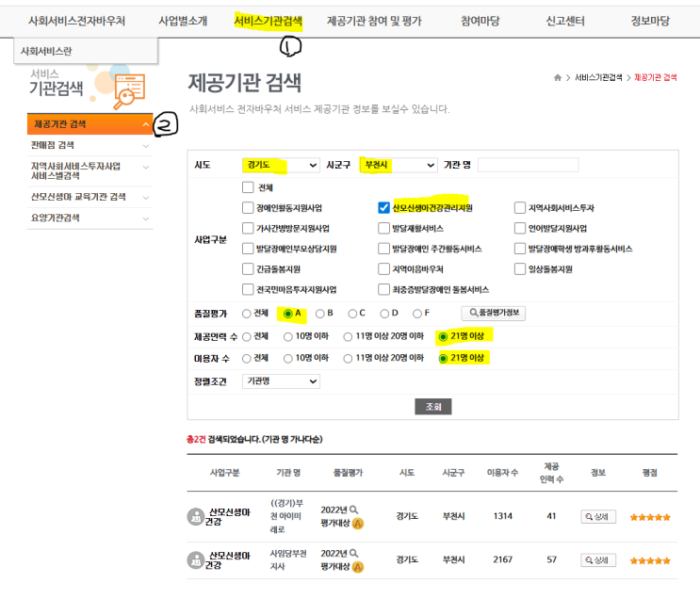Check 장애인활동지원사업 checkbox
This screenshot has width=700, height=599.
click(248, 208)
